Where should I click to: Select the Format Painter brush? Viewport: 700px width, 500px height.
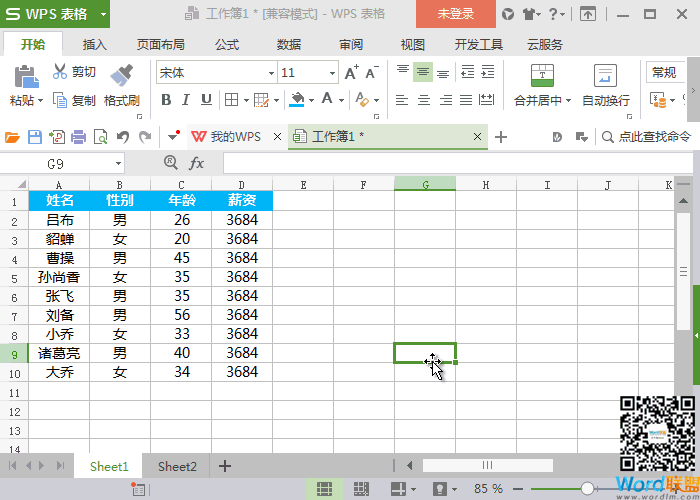coord(121,75)
